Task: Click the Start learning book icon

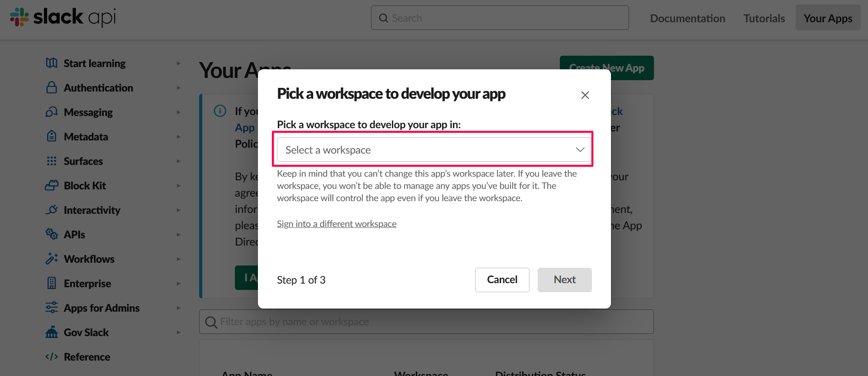Action: pyautogui.click(x=52, y=63)
